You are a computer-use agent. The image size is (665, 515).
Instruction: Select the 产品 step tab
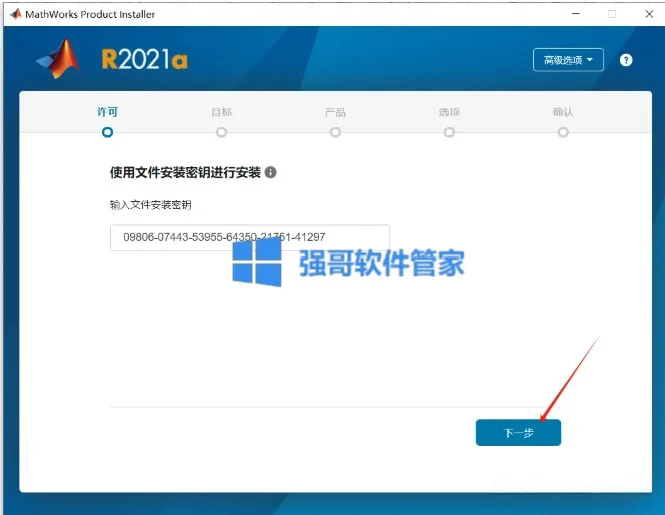point(335,112)
